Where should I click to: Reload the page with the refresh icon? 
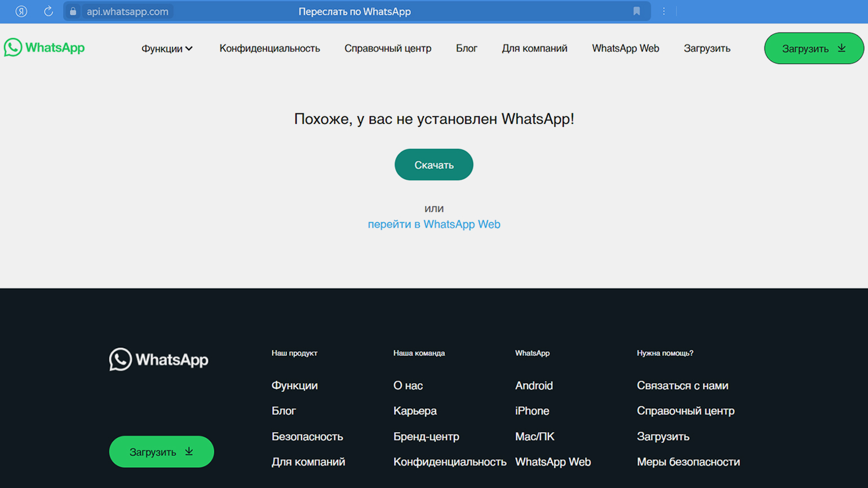tap(48, 11)
